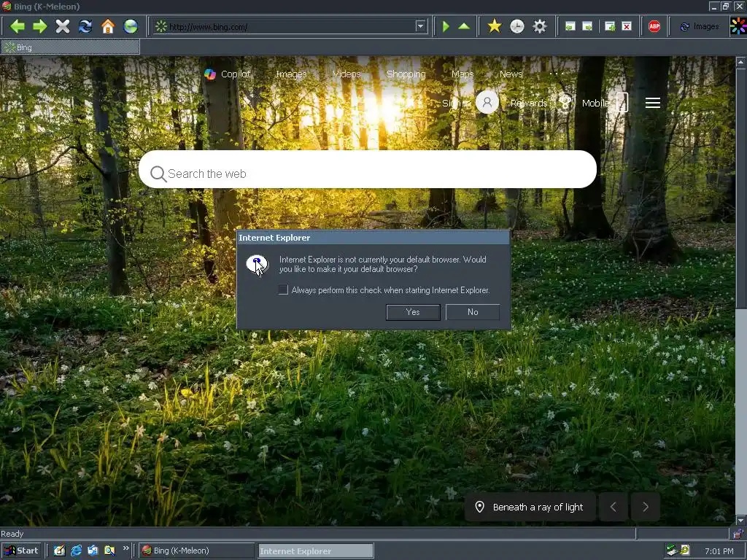Click the Mobile link
The width and height of the screenshot is (747, 560).
(x=595, y=104)
